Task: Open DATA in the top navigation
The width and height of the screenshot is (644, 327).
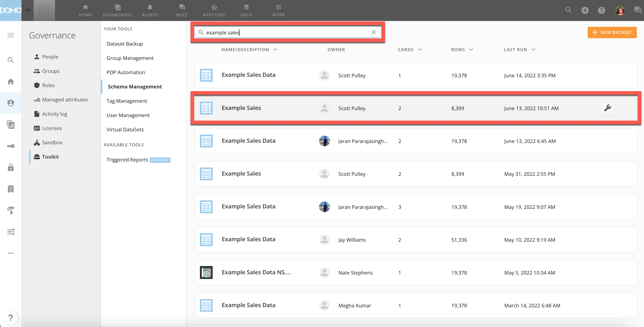Action: (246, 10)
